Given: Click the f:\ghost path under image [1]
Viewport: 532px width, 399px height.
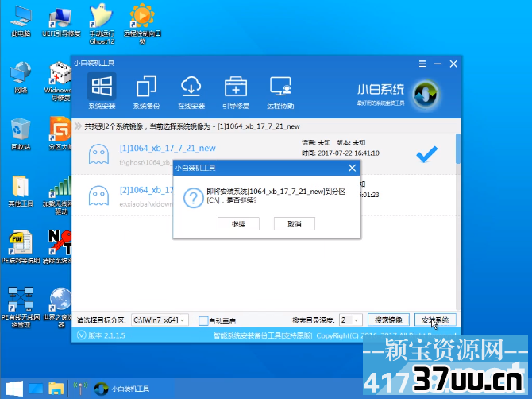Looking at the screenshot, I should tap(145, 162).
